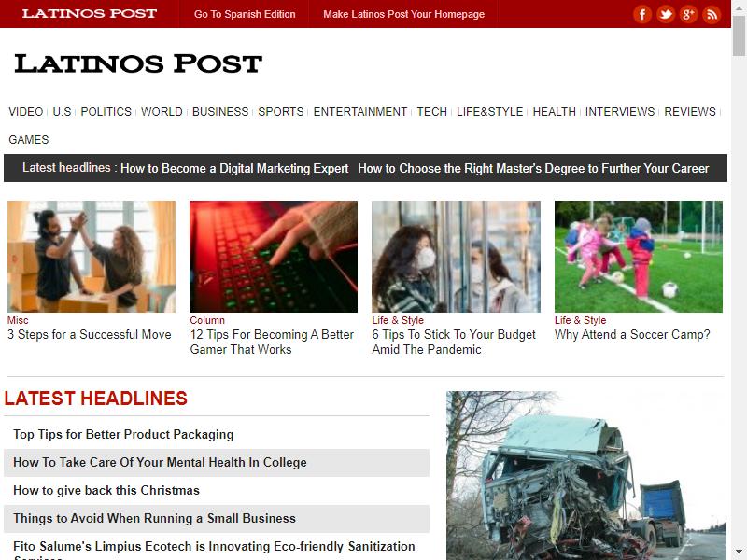This screenshot has width=747, height=560.
Task: Click the scroll down arrow of the page scrollbar
Action: (739, 552)
